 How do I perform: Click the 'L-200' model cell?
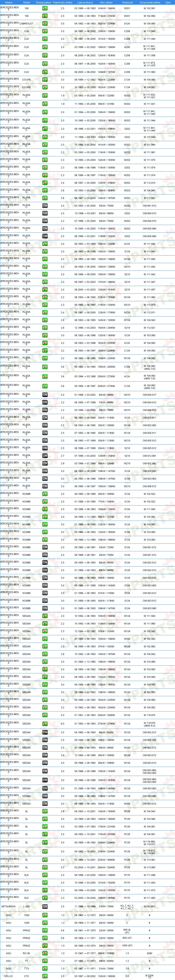(27, 907)
